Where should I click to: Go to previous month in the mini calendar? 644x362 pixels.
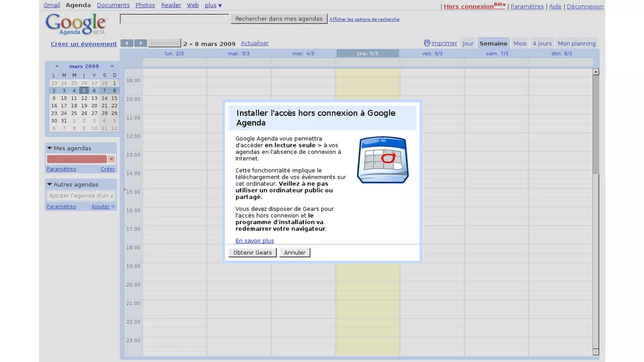(57, 66)
